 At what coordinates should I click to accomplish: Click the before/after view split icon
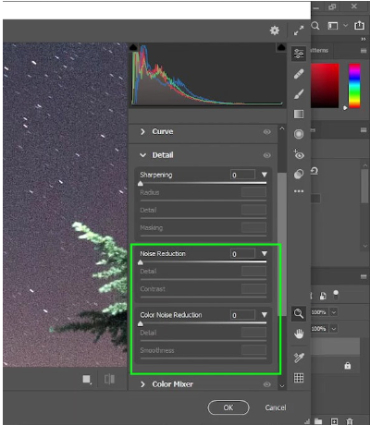point(109,379)
